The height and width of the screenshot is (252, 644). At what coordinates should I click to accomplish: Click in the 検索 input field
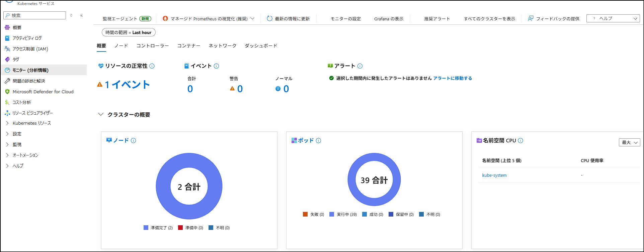point(35,15)
